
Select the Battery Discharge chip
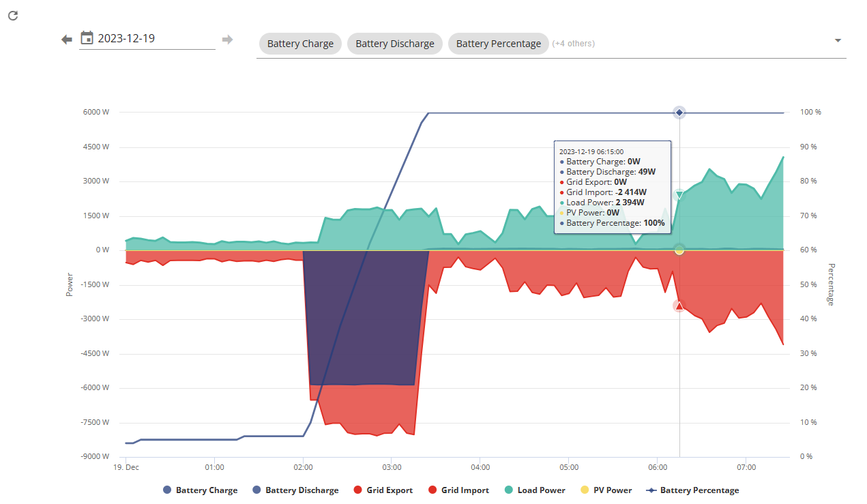395,44
